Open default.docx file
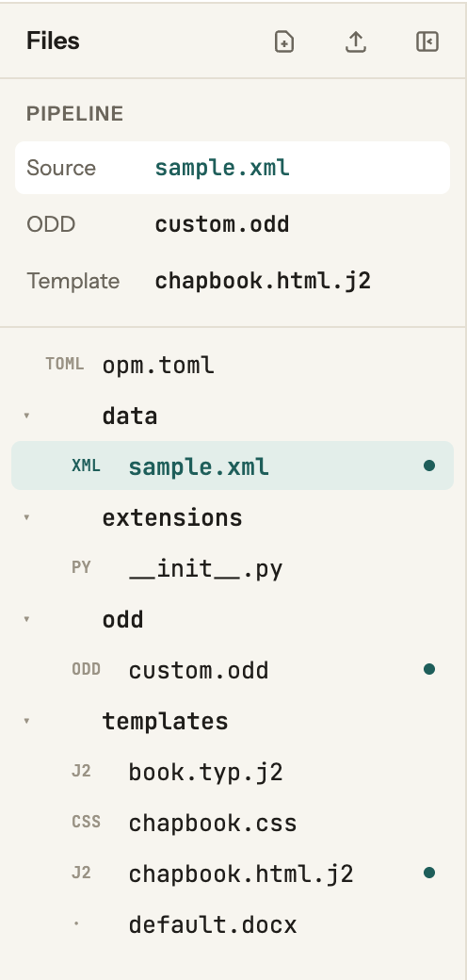The height and width of the screenshot is (980, 467). (233, 924)
